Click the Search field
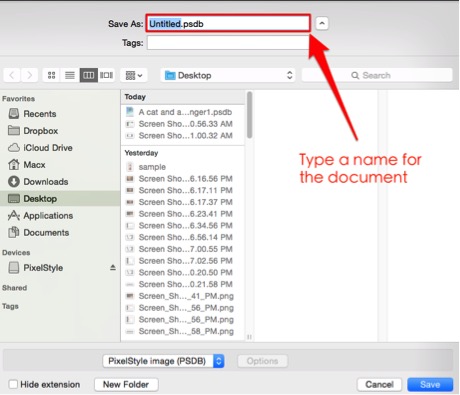This screenshot has height=395, width=460. [377, 75]
